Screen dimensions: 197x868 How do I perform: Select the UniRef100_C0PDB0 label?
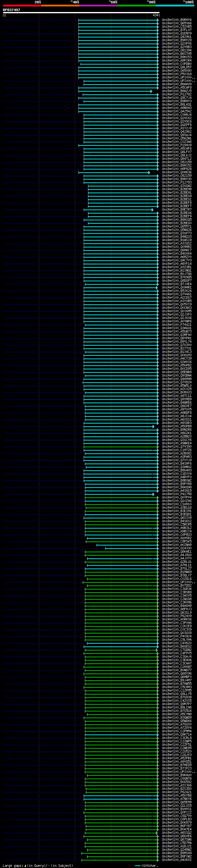(x=177, y=64)
